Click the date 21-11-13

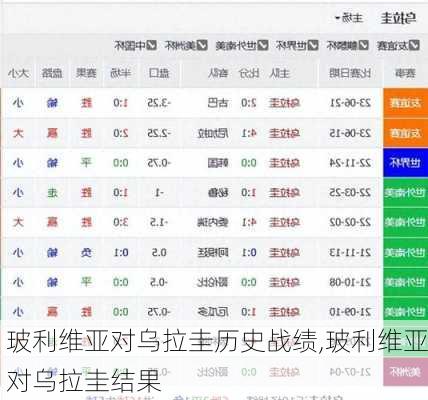click(350, 252)
